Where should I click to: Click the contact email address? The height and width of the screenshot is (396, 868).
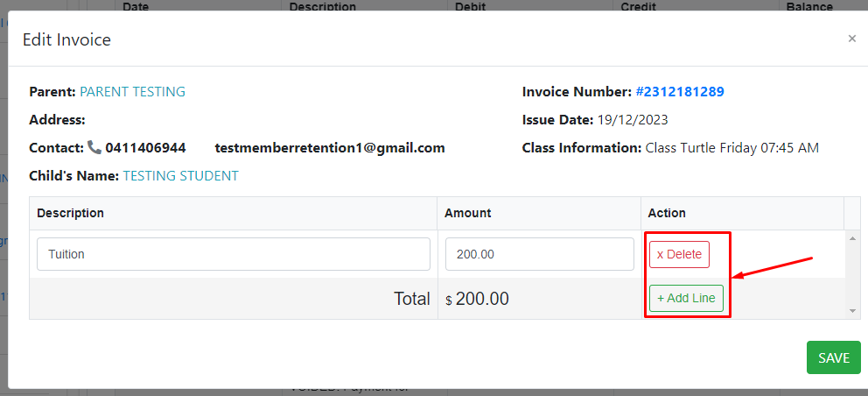[330, 148]
